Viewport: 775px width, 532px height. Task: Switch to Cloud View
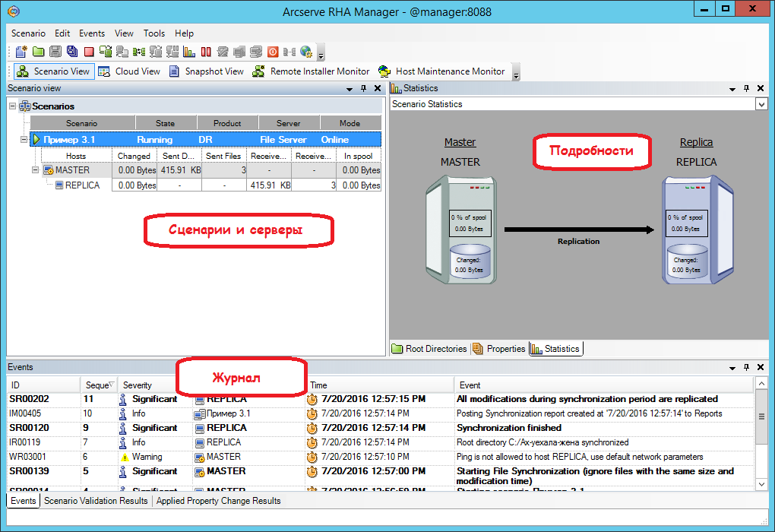click(129, 71)
